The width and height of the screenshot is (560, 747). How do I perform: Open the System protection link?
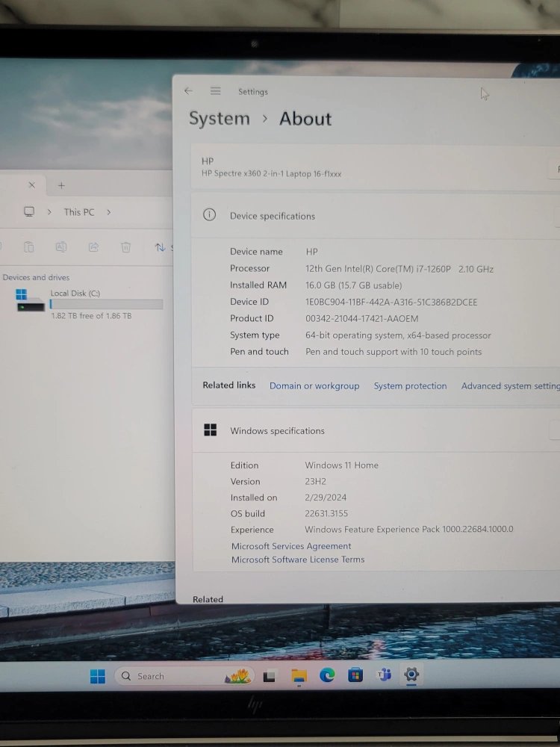pyautogui.click(x=410, y=386)
